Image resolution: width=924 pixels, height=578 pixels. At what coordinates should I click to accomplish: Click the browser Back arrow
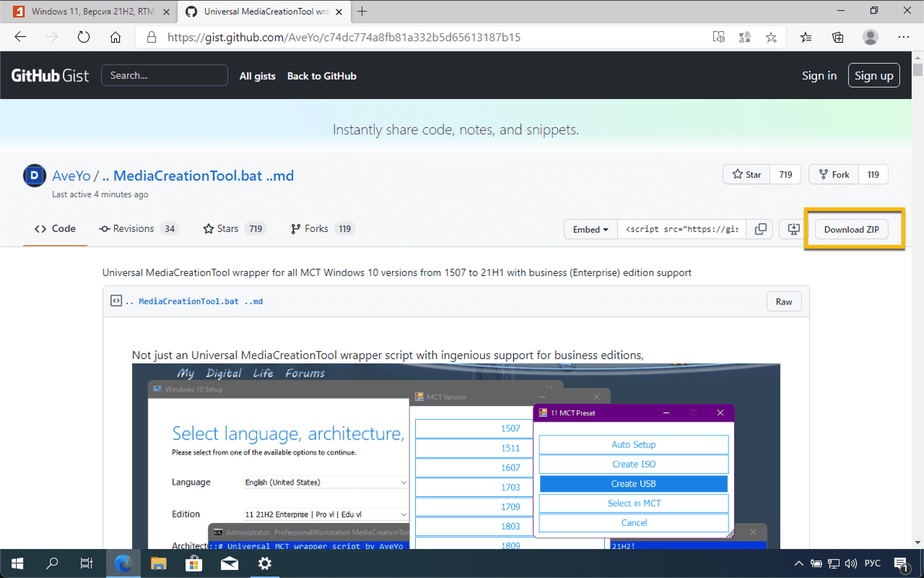[20, 37]
